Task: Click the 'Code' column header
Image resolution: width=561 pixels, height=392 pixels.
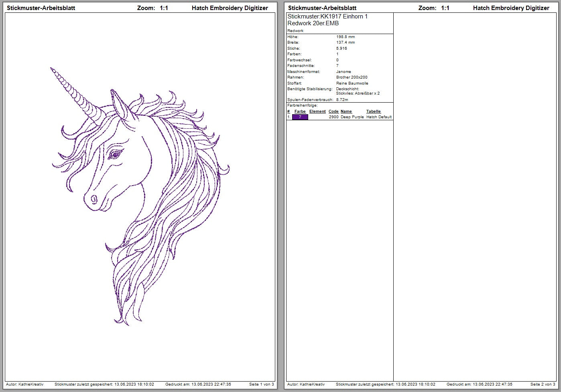Action: pos(333,111)
